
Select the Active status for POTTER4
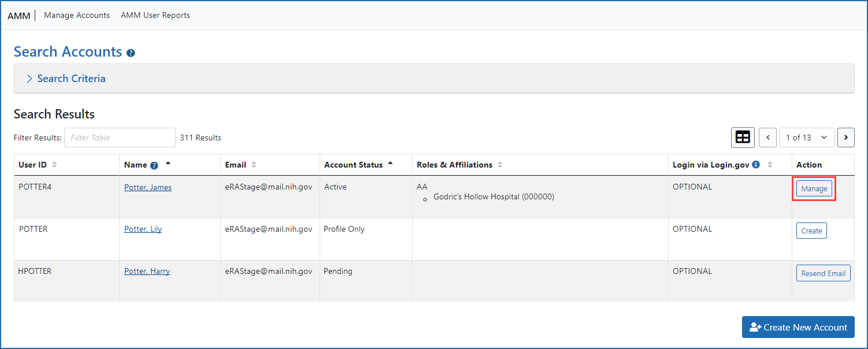[335, 187]
